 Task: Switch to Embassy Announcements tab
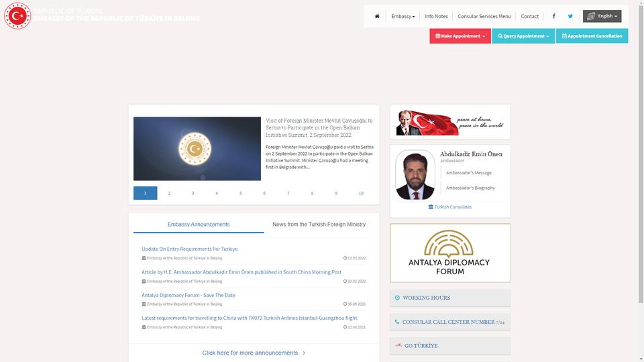[199, 225]
